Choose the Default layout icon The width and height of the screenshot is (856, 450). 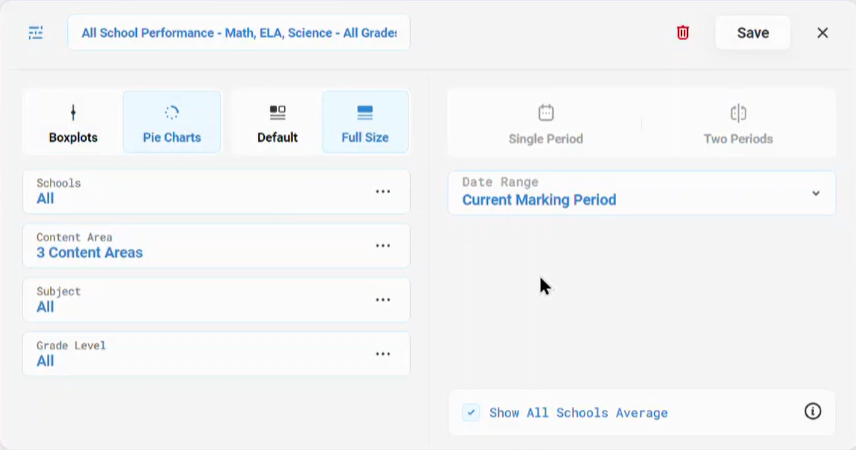point(277,112)
